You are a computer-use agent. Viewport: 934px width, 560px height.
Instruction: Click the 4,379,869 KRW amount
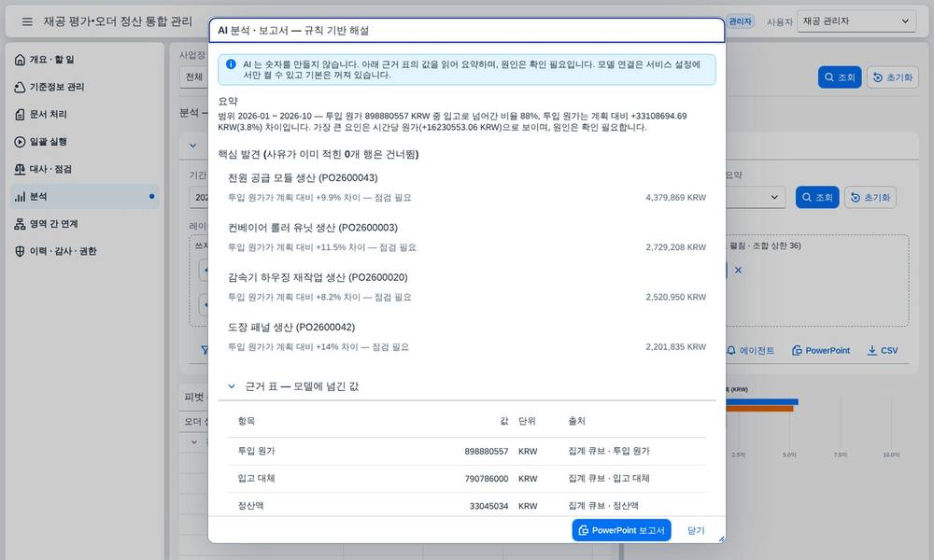(x=675, y=198)
